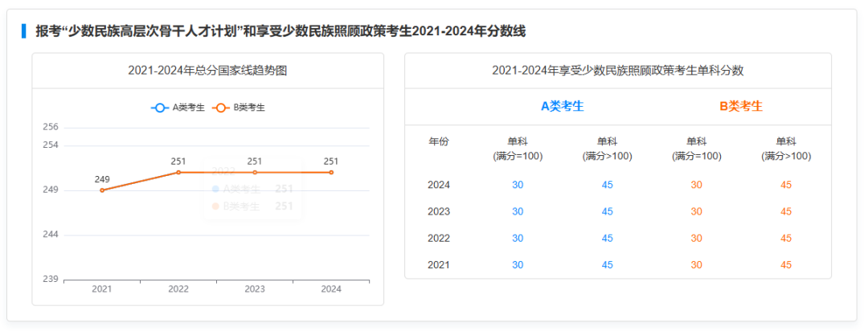Select the blue A类考生 table column header

pos(562,106)
